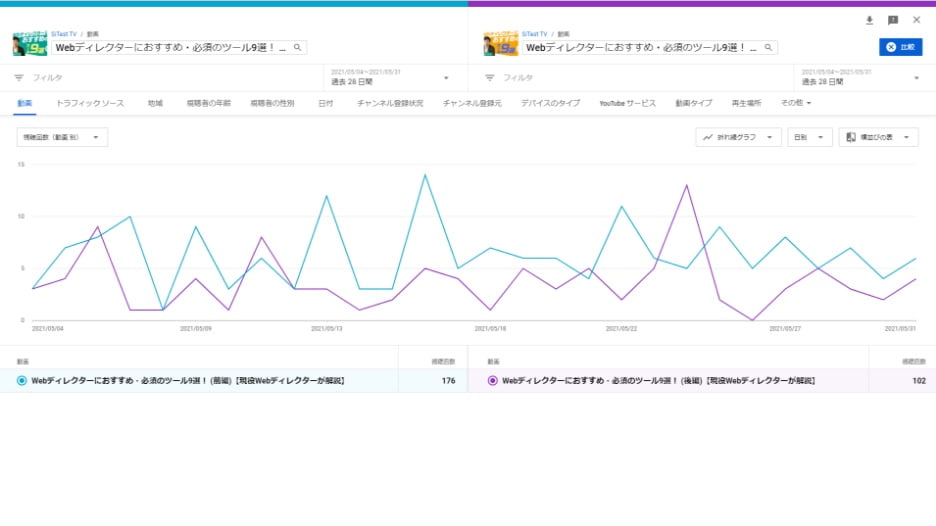Switch to the デバイスのタイプ tab
936x526 pixels.
[550, 103]
